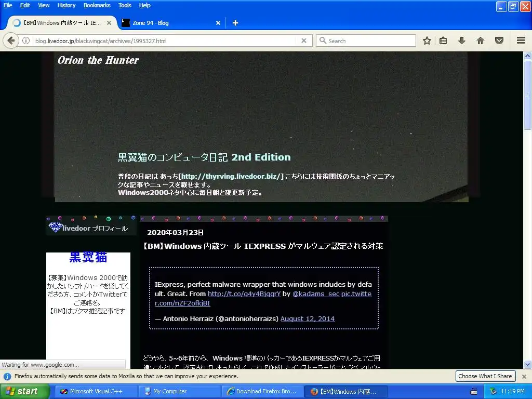Open the August 12, 2014 tweet link
This screenshot has width=532, height=399.
(308, 319)
